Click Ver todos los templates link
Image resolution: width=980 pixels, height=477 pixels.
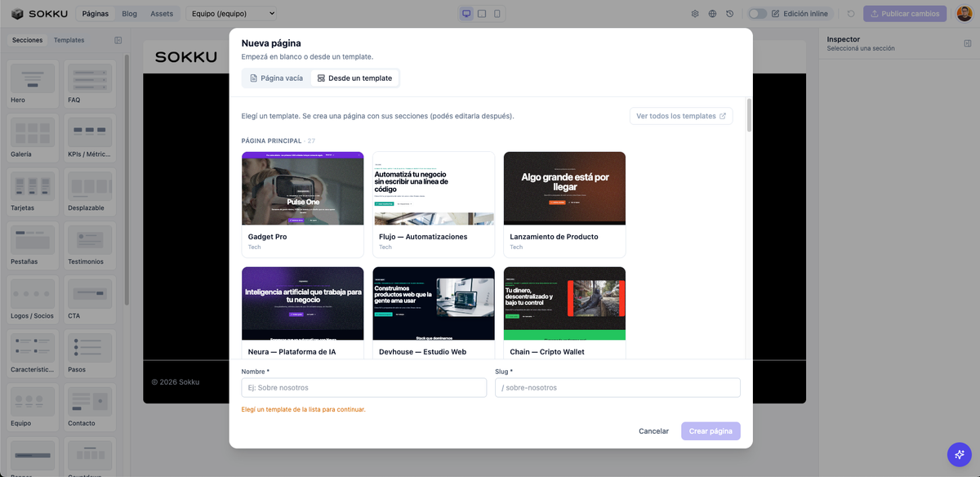coord(681,116)
